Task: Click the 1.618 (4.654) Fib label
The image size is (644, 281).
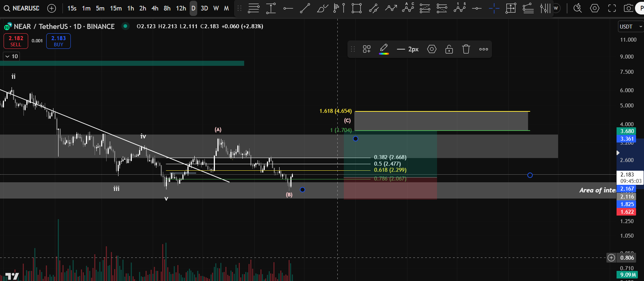Action: (336, 111)
